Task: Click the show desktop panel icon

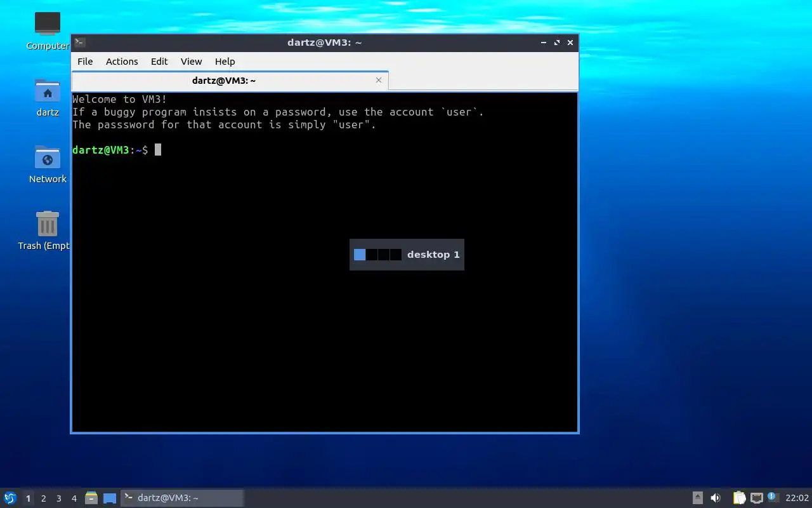Action: pos(110,498)
